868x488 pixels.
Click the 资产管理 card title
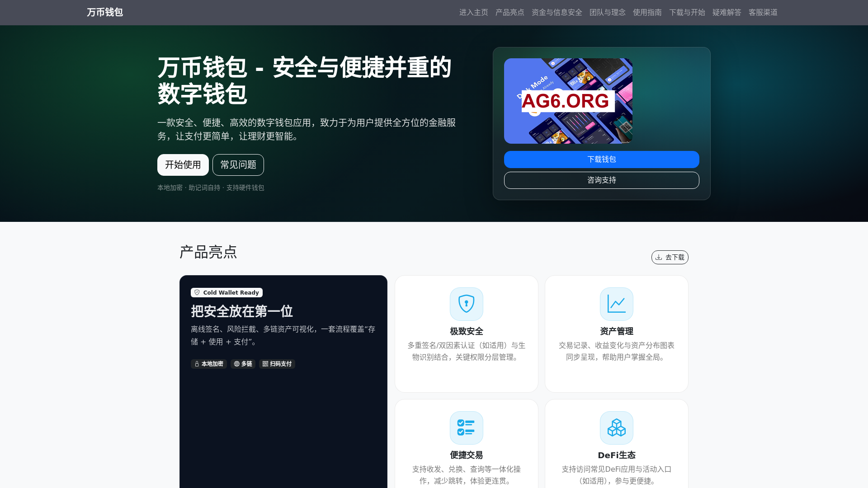point(617,331)
